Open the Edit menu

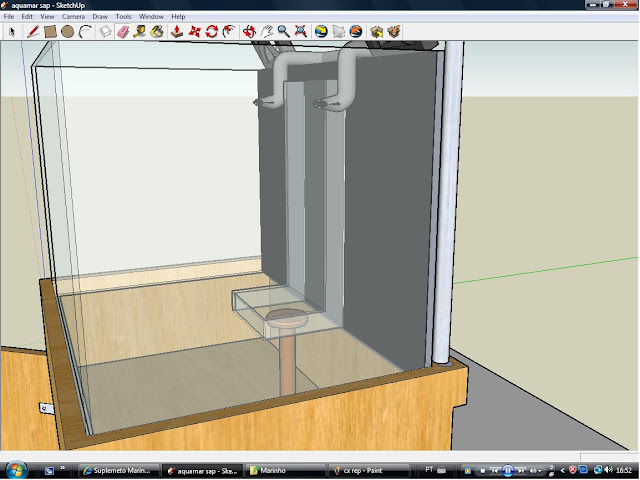27,17
